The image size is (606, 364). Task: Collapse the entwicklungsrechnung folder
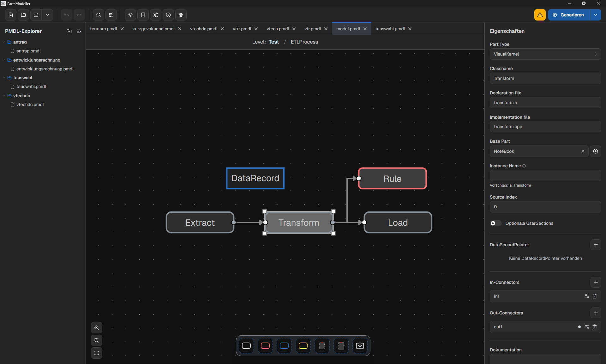click(x=4, y=60)
